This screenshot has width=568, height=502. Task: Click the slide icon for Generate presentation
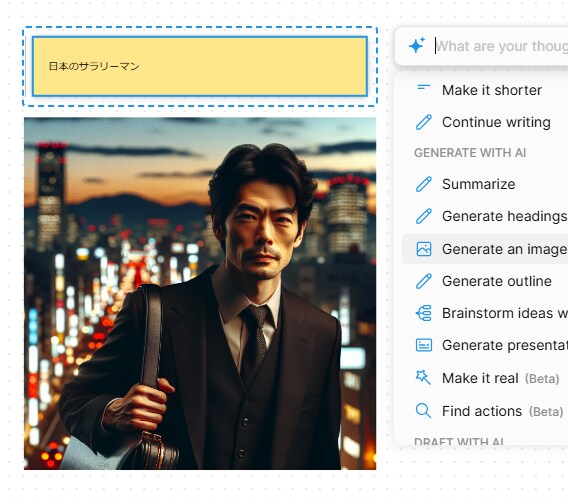coord(423,345)
